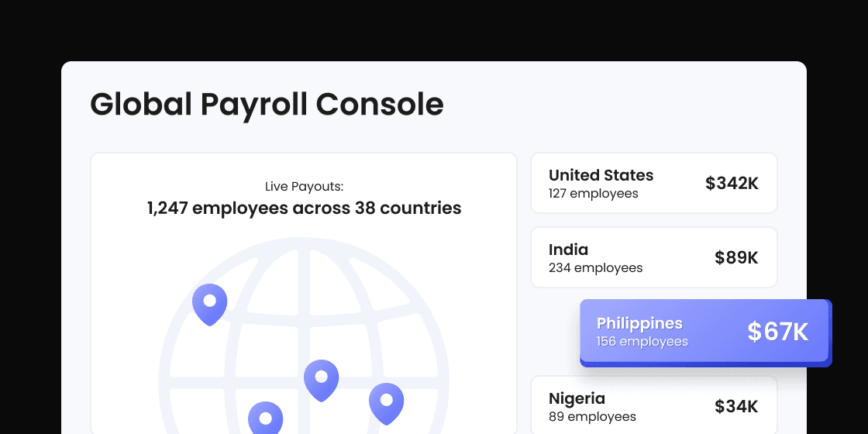Select the highlighted Philippines card
Screen dimensions: 868x434
(705, 332)
